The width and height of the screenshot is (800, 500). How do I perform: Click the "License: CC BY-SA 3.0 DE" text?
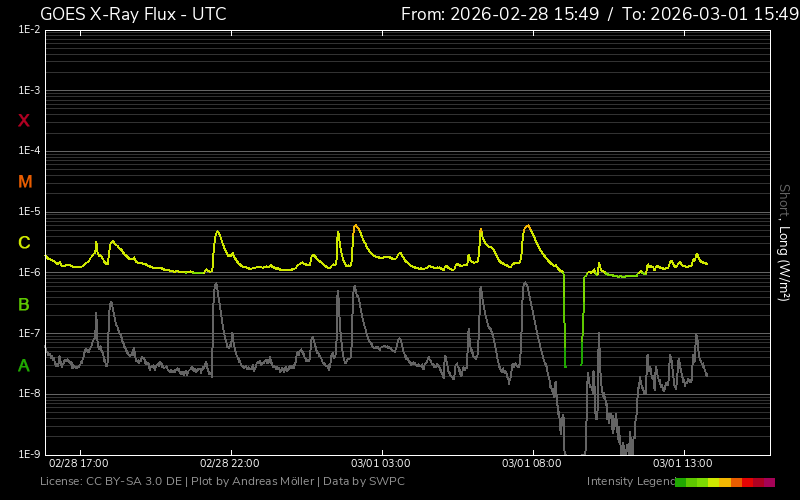pos(111,482)
